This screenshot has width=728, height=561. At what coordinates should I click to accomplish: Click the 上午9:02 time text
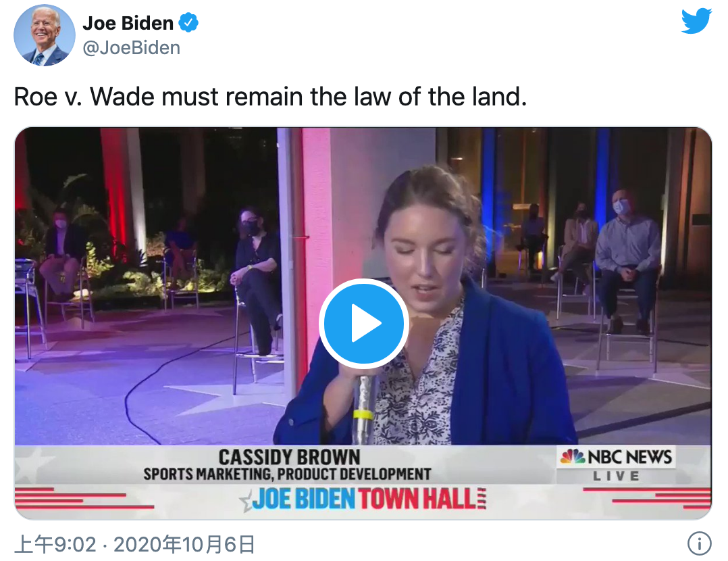point(55,544)
